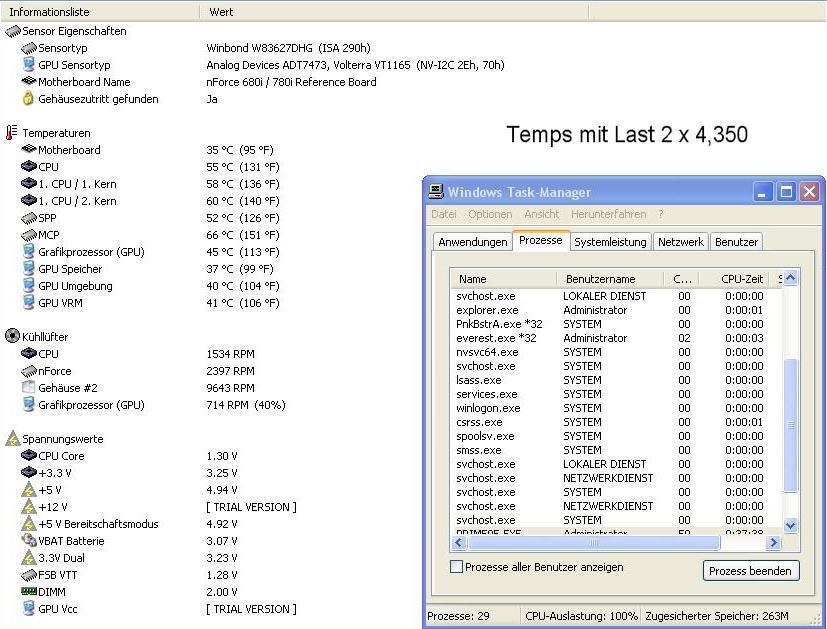The image size is (827, 629).
Task: Open the Datei menu in Task-Manager
Action: pyautogui.click(x=444, y=214)
